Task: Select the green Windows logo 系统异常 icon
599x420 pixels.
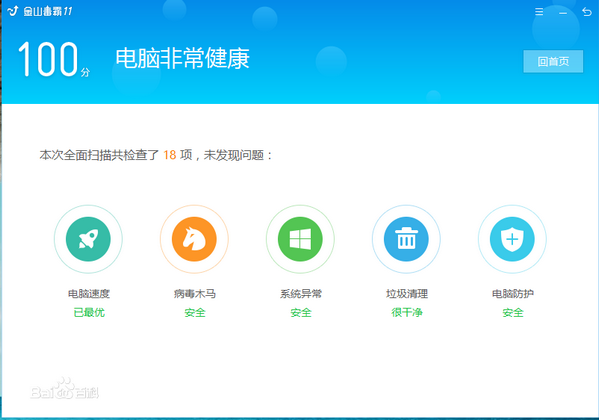Action: point(300,239)
